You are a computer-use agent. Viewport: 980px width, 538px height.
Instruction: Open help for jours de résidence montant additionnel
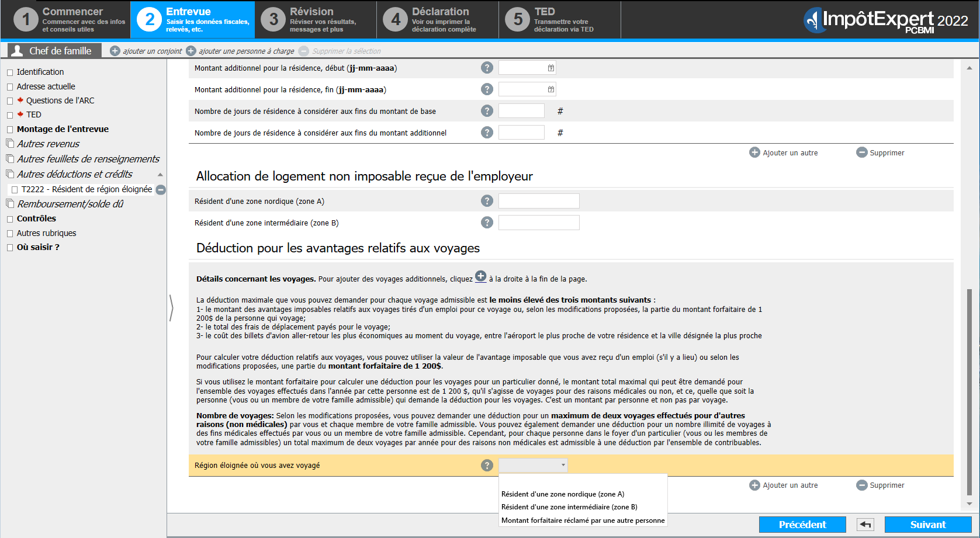[x=487, y=133]
